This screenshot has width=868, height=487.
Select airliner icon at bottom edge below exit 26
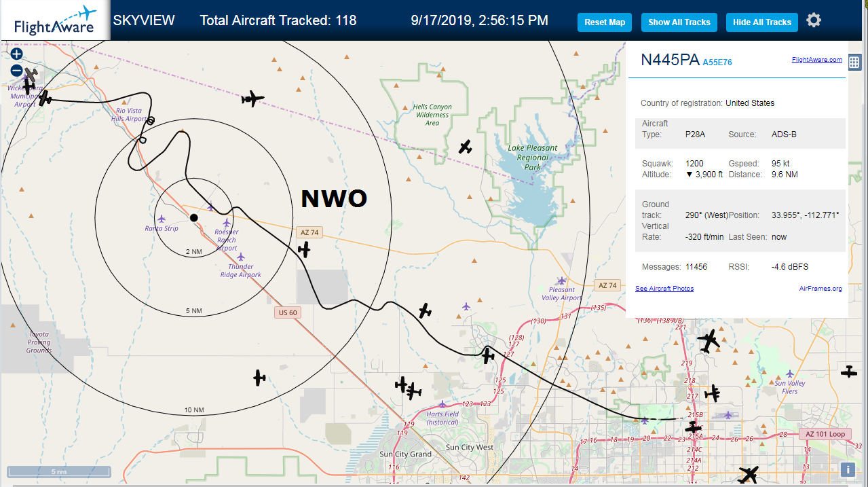coord(749,473)
